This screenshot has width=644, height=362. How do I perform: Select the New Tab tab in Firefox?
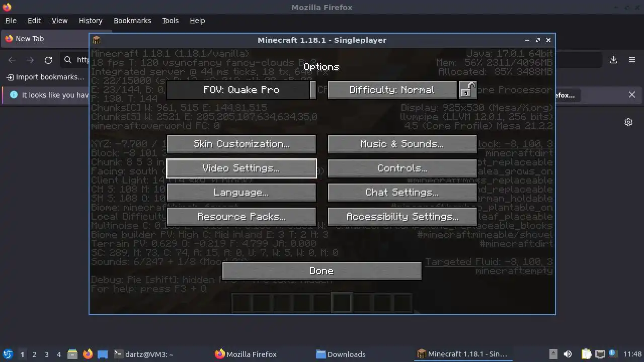pos(45,39)
